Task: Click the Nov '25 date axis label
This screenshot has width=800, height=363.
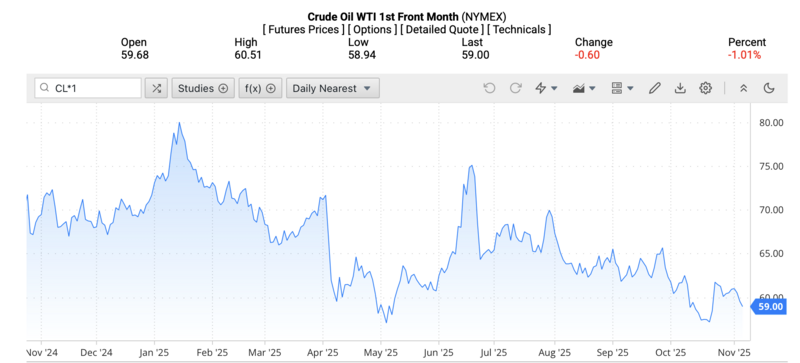Action: 734,352
